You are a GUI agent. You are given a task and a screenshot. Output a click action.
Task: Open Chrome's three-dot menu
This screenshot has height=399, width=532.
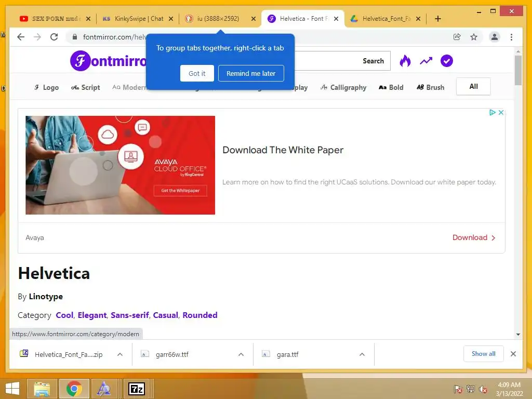tap(511, 37)
